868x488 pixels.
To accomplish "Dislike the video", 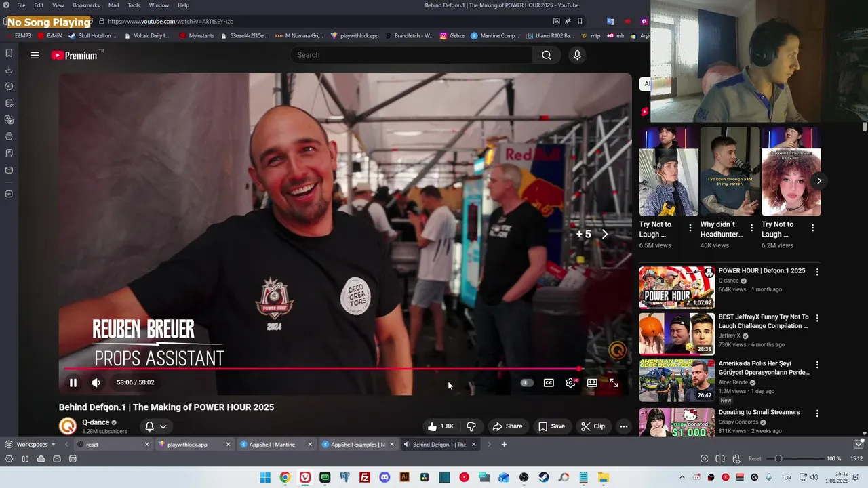I will click(x=471, y=426).
